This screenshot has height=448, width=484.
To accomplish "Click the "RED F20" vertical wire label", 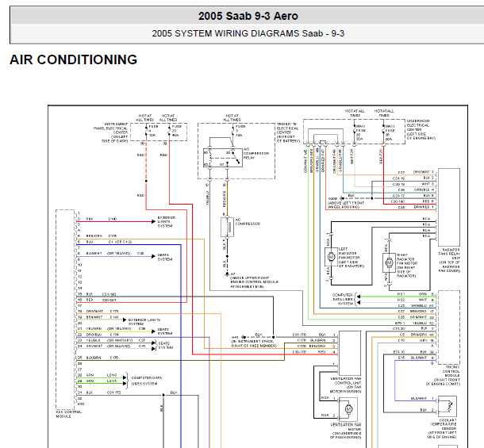I will (381, 156).
